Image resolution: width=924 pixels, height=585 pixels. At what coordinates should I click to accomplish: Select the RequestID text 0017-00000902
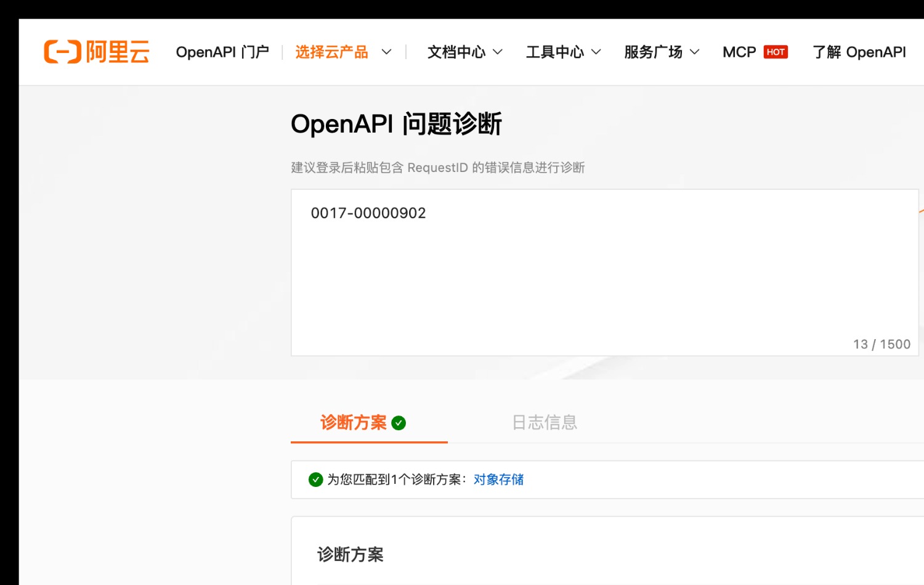(369, 213)
